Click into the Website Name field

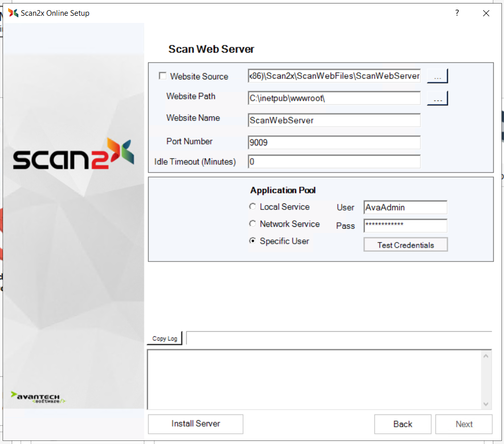[x=334, y=121]
